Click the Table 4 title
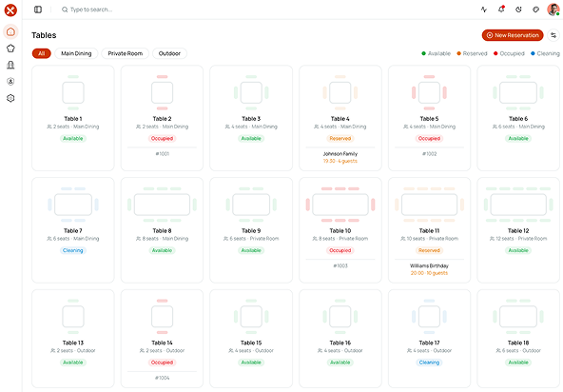 click(340, 119)
